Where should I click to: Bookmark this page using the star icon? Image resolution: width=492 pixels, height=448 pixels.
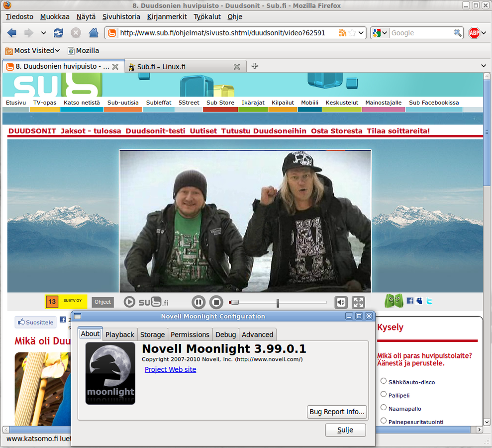(352, 33)
